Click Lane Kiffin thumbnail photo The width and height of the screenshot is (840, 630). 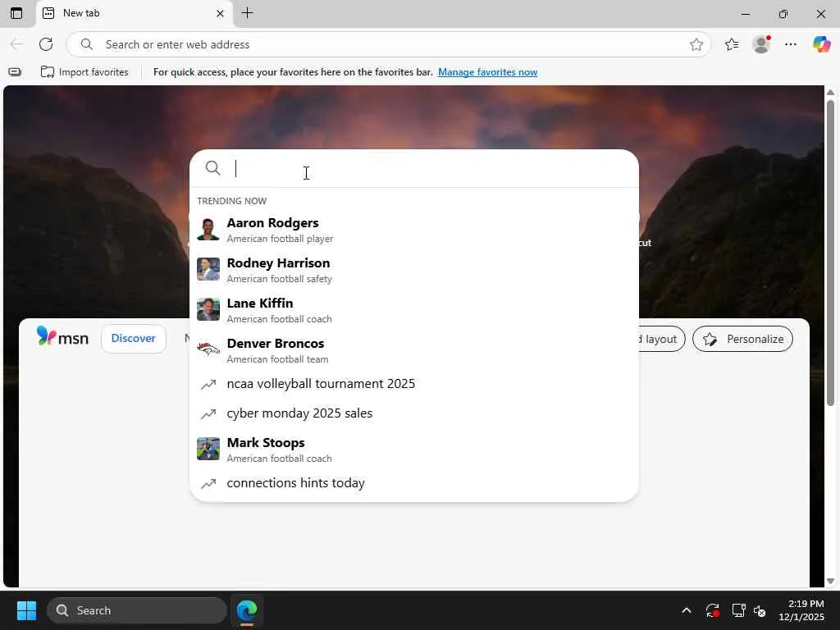pyautogui.click(x=208, y=309)
